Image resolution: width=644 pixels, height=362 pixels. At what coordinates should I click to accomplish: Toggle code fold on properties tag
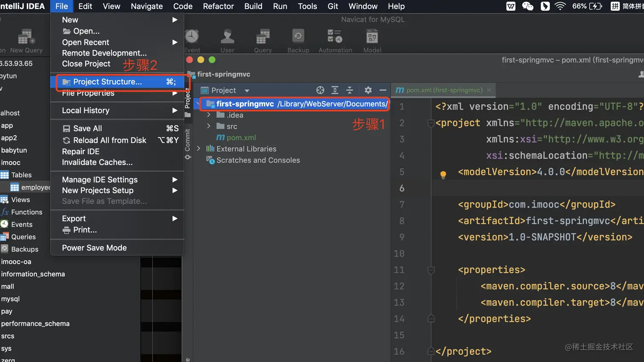tap(431, 270)
